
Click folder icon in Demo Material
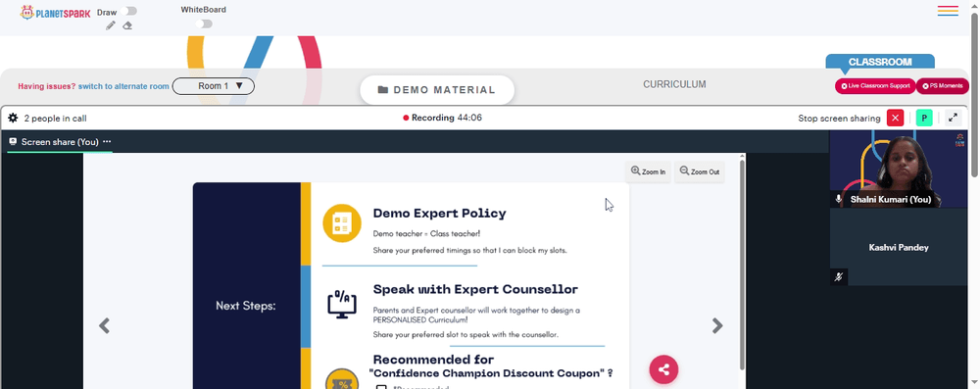point(383,90)
